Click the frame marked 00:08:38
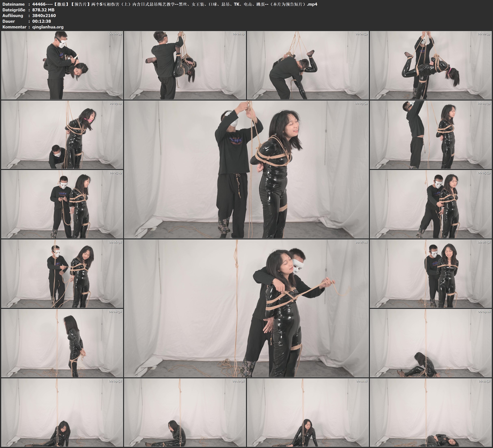This screenshot has height=448, width=493. click(62, 343)
